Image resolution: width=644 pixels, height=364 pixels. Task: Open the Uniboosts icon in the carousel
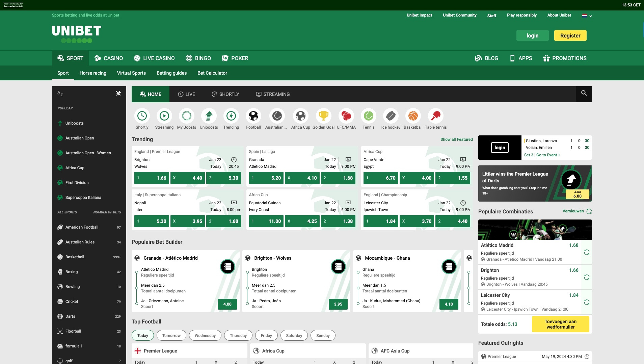click(x=209, y=116)
